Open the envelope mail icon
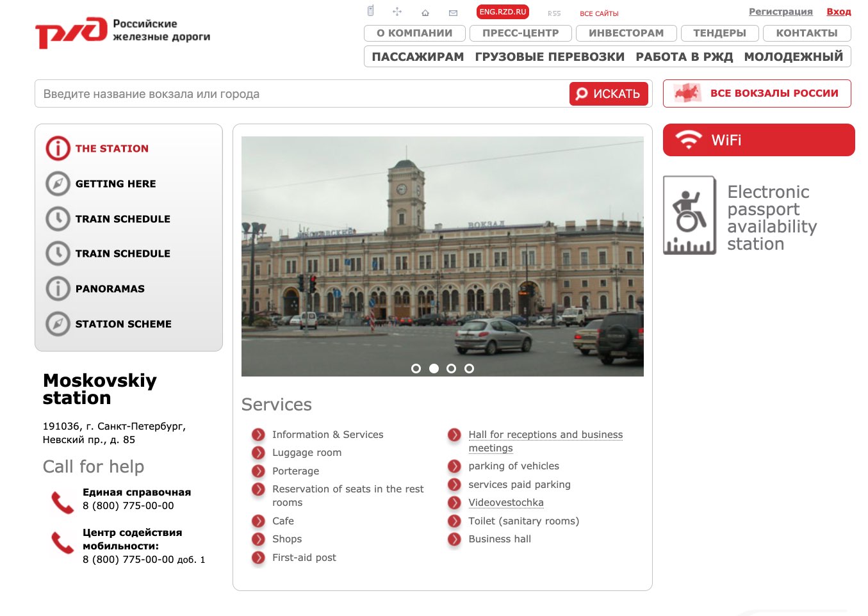868x616 pixels. coord(453,13)
